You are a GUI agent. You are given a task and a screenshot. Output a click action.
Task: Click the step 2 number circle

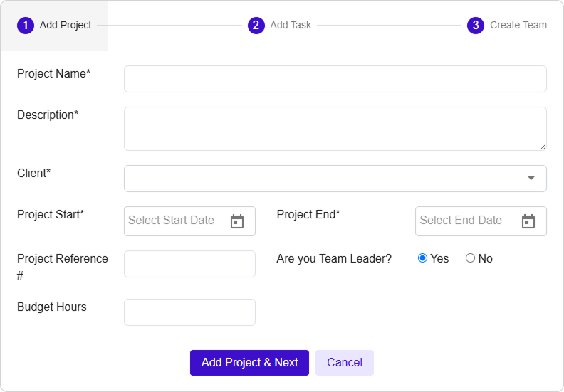(x=256, y=26)
